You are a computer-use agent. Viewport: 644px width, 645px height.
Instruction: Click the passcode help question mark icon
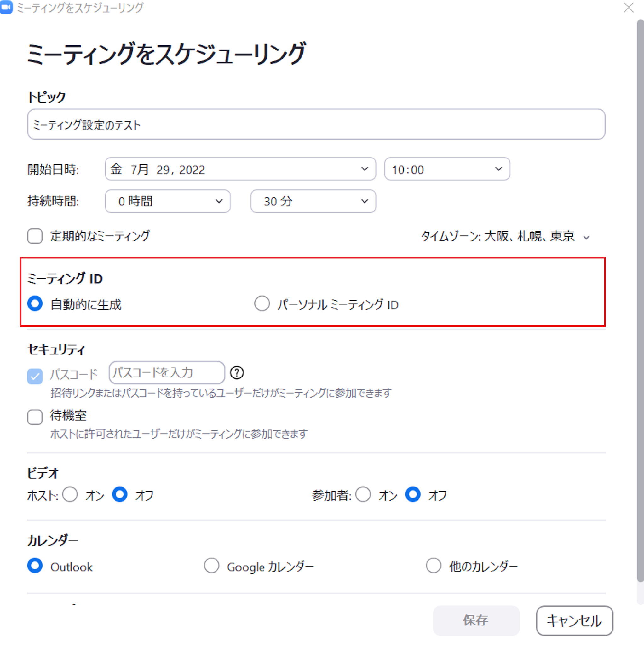tap(237, 372)
